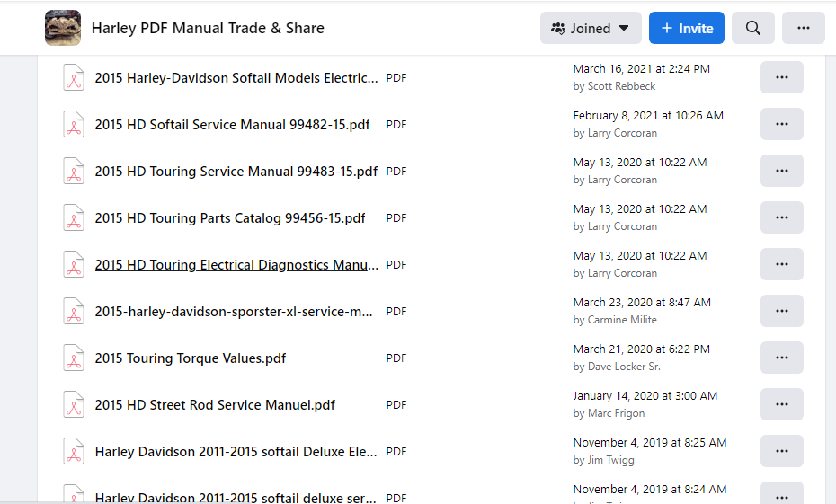Open the group more options ellipsis in header
Image resolution: width=836 pixels, height=504 pixels.
pyautogui.click(x=803, y=28)
